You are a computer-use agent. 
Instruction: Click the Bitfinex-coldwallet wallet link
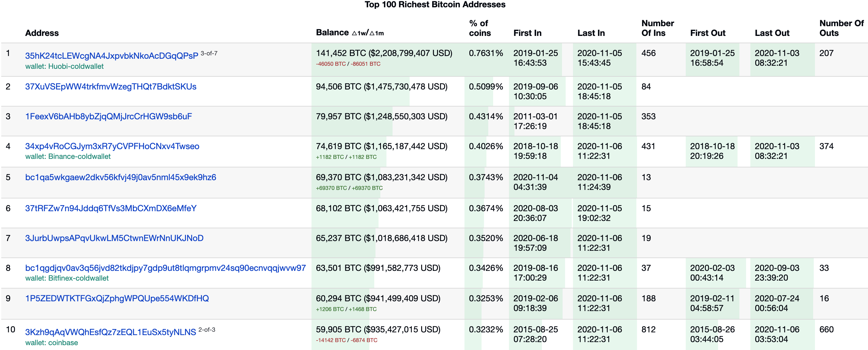pos(78,278)
